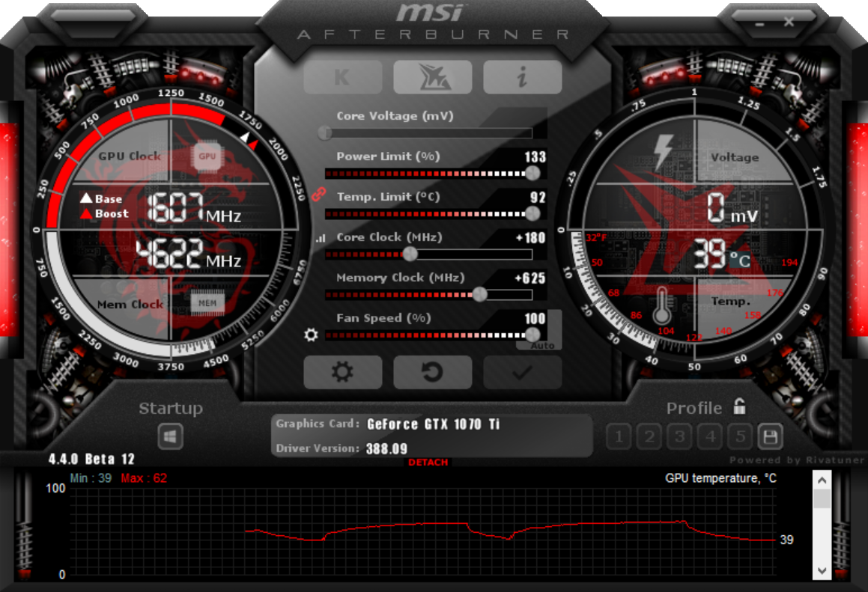Open the information i button
868x592 pixels.
pyautogui.click(x=522, y=77)
